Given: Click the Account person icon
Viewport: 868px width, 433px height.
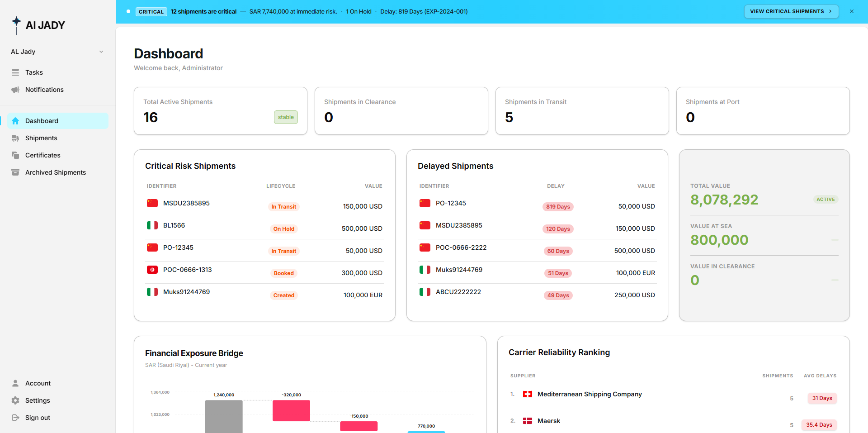Looking at the screenshot, I should click(15, 383).
